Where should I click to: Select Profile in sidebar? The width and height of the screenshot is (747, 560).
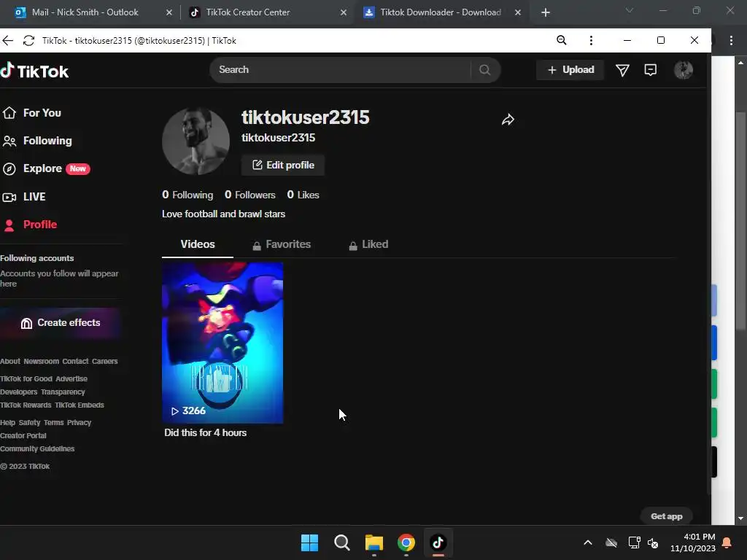coord(30,225)
